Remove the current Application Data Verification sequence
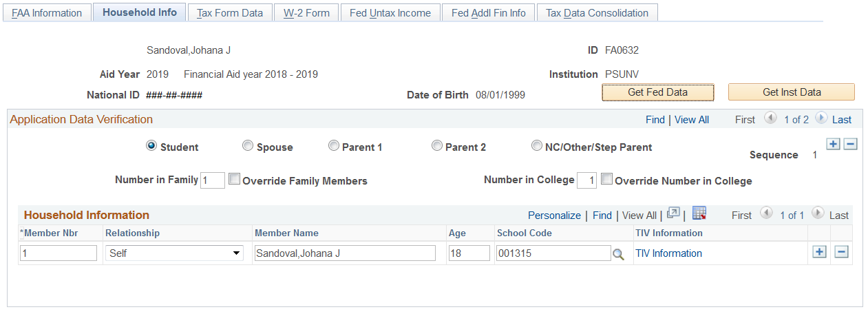The height and width of the screenshot is (314, 868). click(850, 144)
